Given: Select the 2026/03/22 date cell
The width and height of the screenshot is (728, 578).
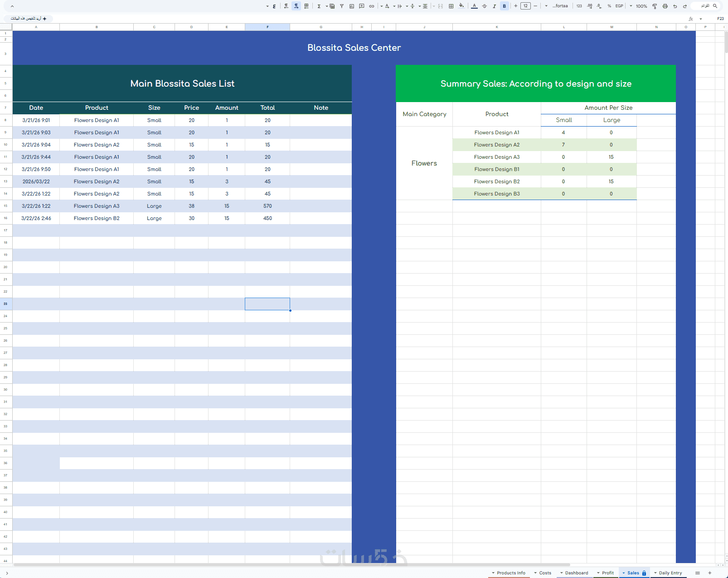Looking at the screenshot, I should pos(36,181).
